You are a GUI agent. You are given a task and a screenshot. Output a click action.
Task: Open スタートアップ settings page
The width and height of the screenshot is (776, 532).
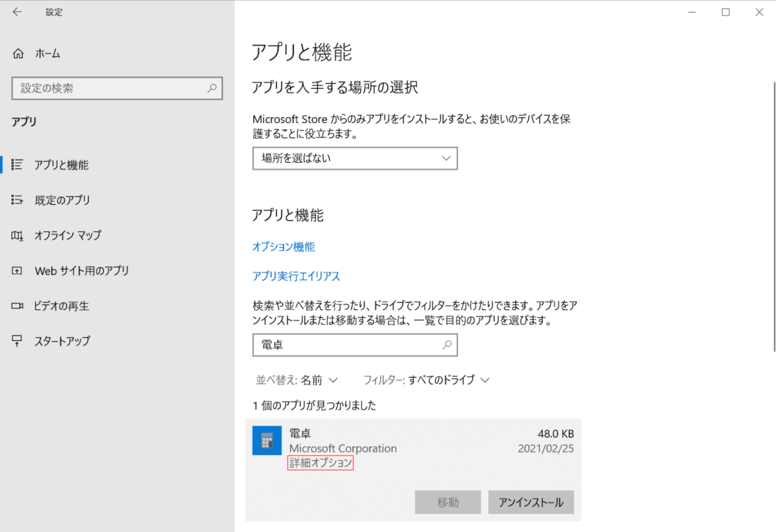(x=63, y=341)
